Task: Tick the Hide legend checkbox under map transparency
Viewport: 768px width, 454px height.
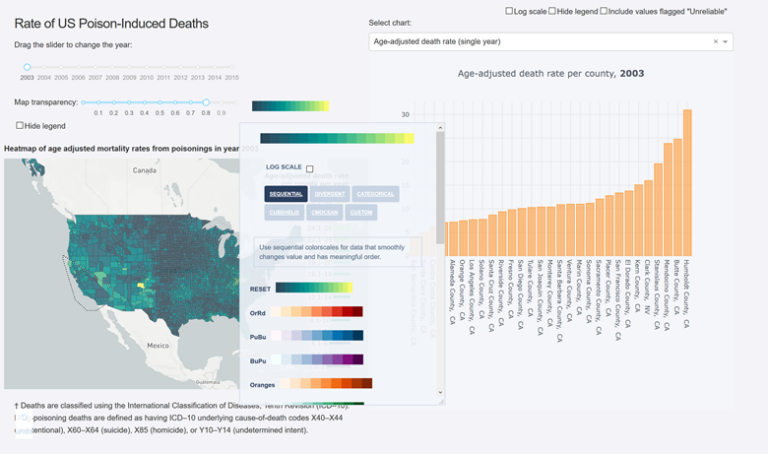Action: (x=20, y=126)
